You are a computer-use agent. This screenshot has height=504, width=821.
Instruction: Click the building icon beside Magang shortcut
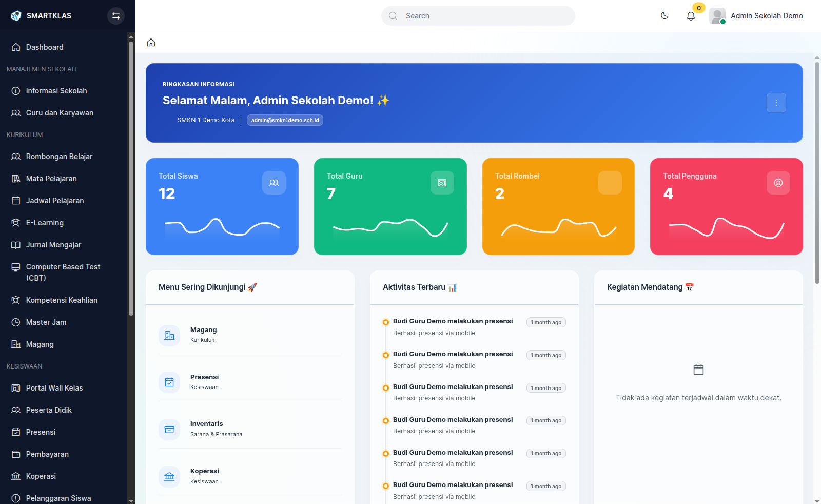(169, 336)
